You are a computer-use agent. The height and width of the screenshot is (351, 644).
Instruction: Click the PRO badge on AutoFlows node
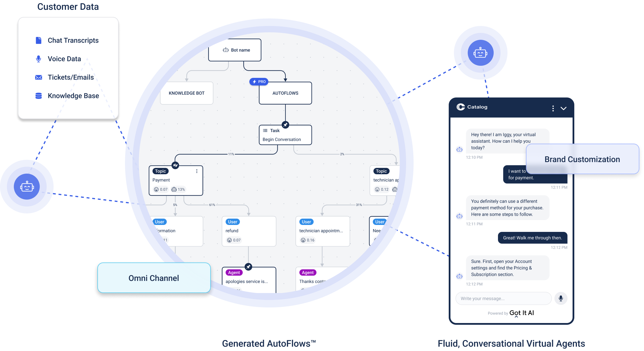[260, 82]
